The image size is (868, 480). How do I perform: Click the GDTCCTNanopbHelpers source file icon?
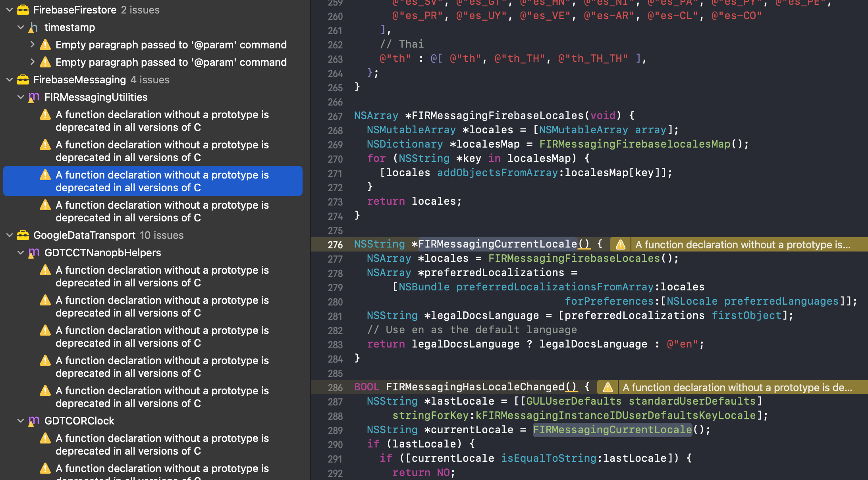point(34,253)
